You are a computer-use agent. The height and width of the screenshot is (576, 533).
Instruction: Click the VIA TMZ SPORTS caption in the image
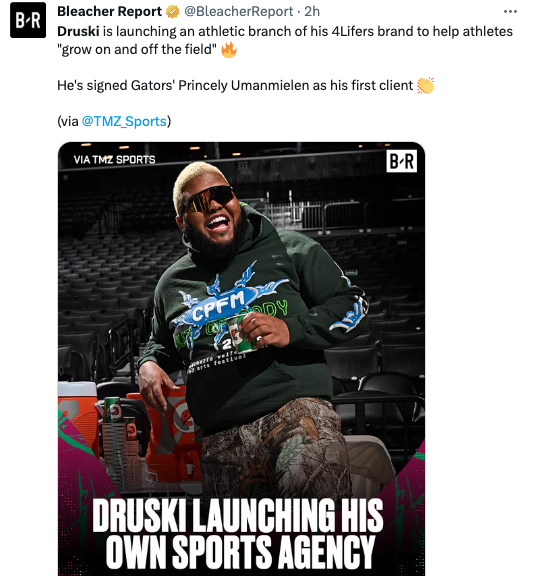click(114, 159)
